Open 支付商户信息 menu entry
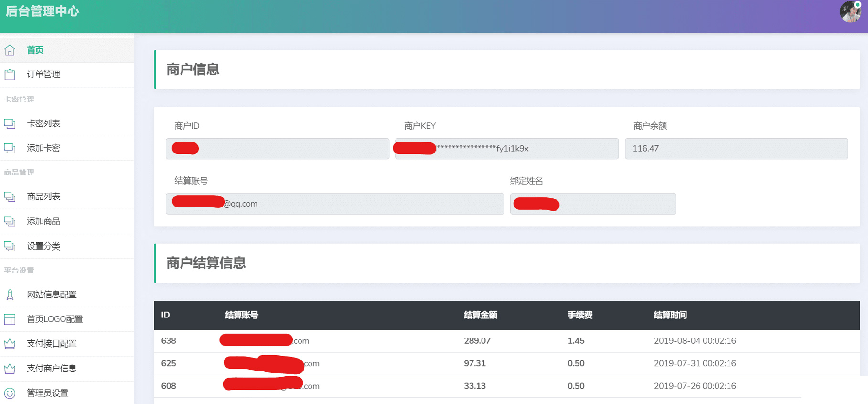This screenshot has width=868, height=404. click(x=52, y=369)
